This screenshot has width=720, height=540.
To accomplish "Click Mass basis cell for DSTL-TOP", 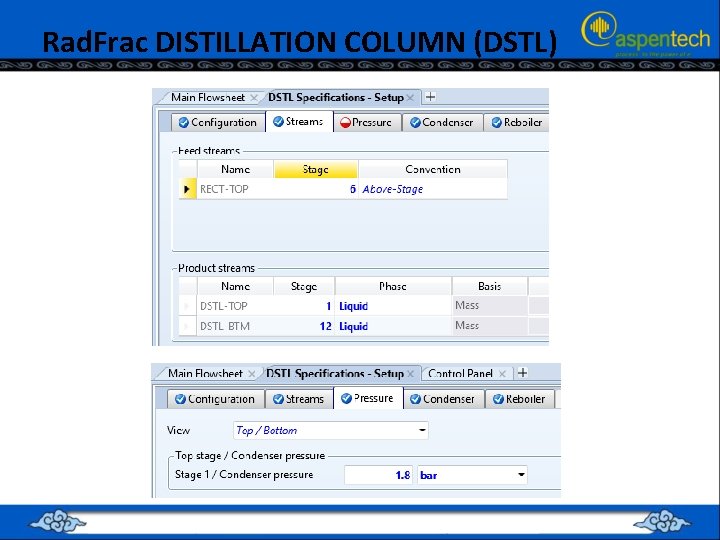I will pos(489,305).
